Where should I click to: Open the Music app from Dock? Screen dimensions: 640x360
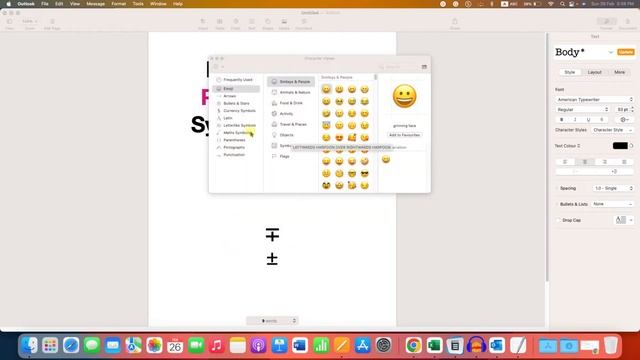217,346
